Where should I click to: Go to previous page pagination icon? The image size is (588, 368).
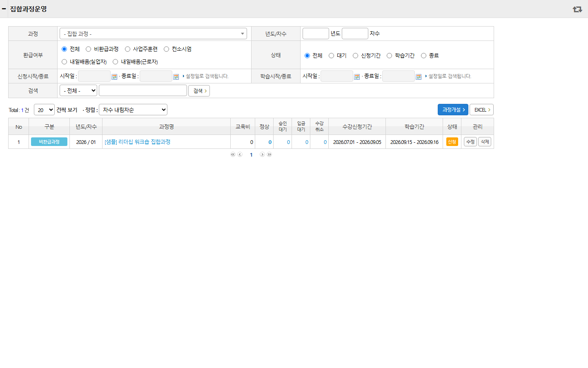(x=240, y=155)
